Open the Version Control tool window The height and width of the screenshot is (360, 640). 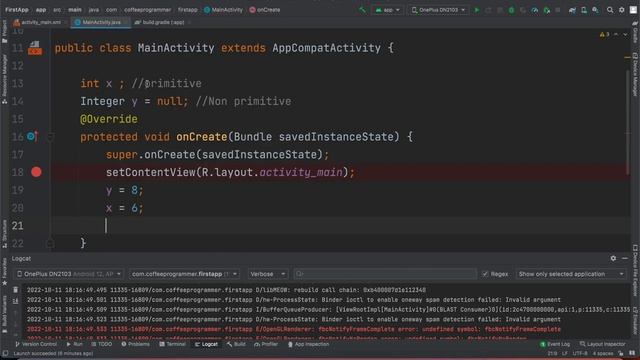[36, 344]
